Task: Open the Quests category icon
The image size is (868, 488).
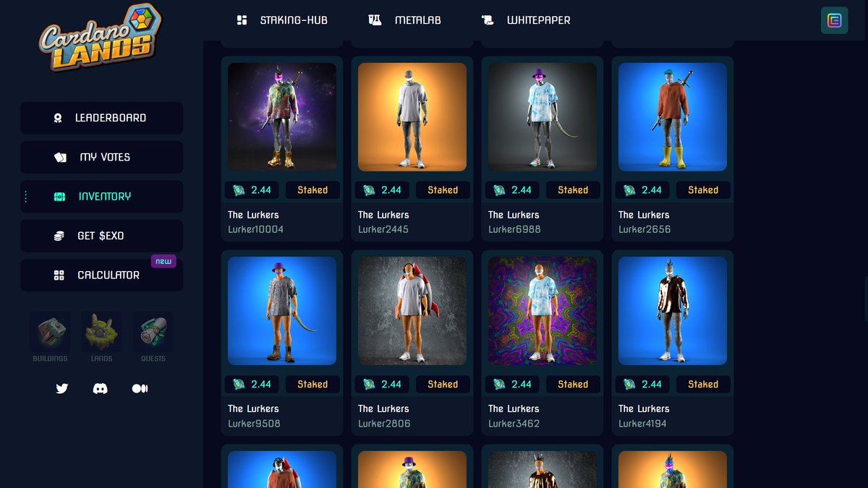Action: [153, 332]
